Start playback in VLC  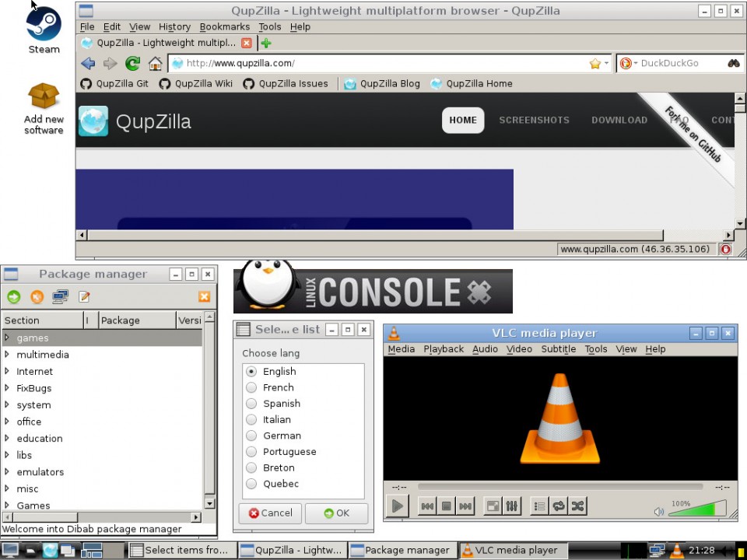(x=397, y=506)
